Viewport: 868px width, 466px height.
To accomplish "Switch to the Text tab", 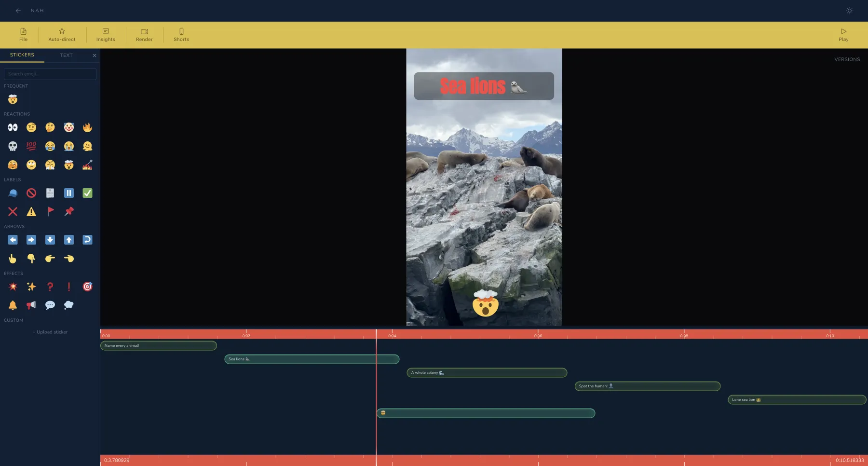I will point(67,55).
